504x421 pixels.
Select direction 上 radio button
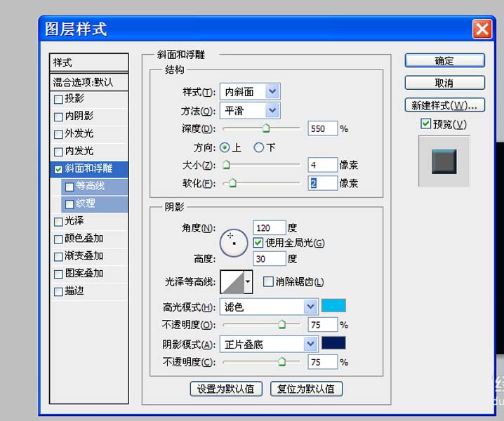click(225, 147)
